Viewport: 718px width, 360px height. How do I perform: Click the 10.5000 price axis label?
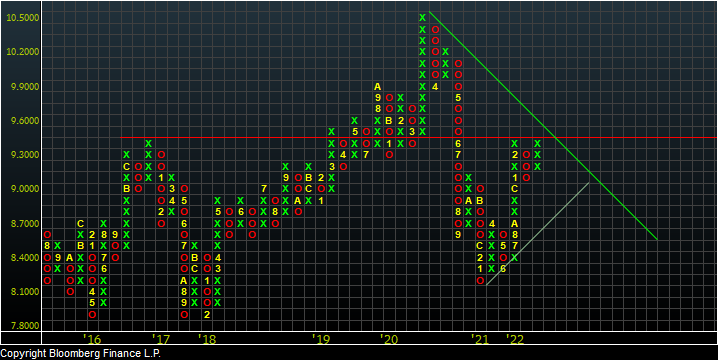click(x=22, y=18)
